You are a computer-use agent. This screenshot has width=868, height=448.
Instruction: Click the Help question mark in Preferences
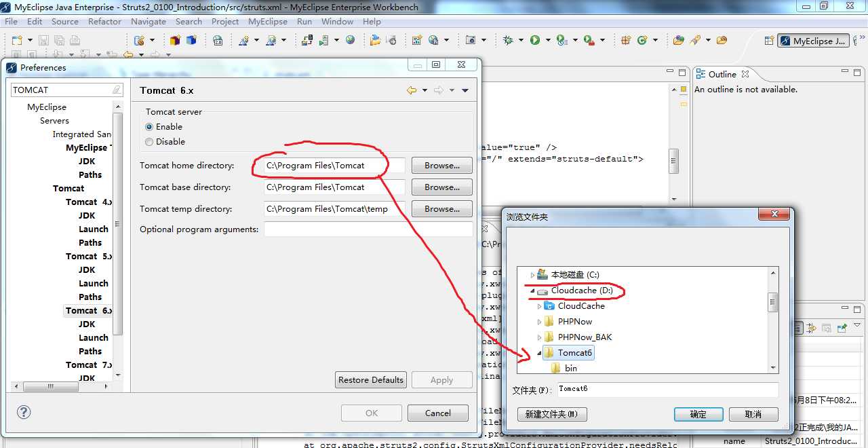point(24,412)
